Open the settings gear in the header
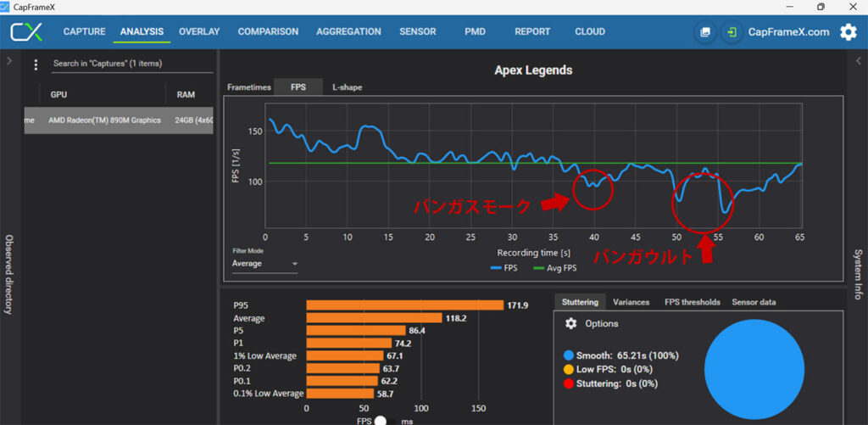868x425 pixels. (848, 32)
